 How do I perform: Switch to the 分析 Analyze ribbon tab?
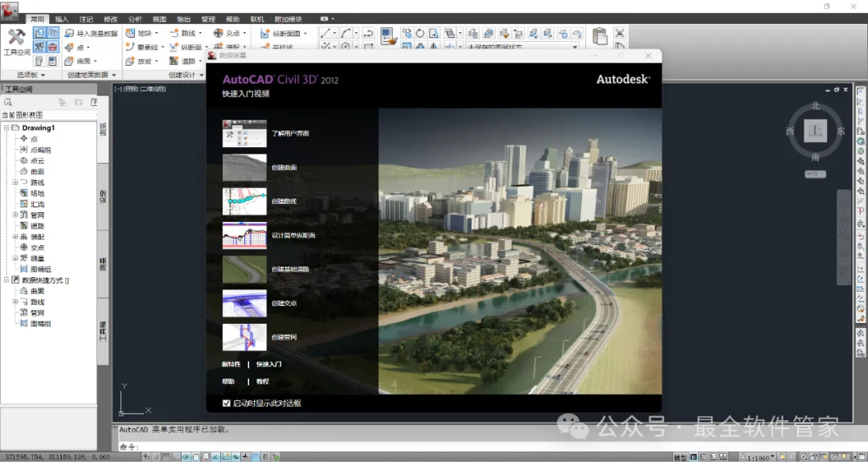click(x=134, y=18)
